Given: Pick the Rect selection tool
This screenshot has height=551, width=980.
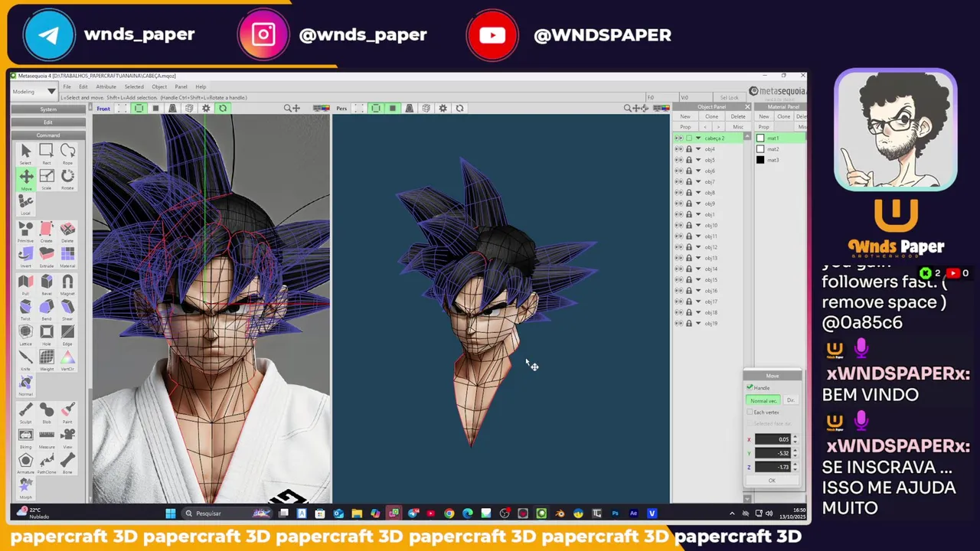Looking at the screenshot, I should pyautogui.click(x=46, y=153).
